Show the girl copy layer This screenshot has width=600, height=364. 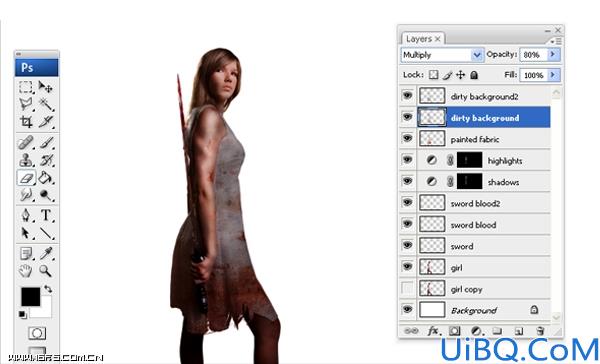(408, 288)
